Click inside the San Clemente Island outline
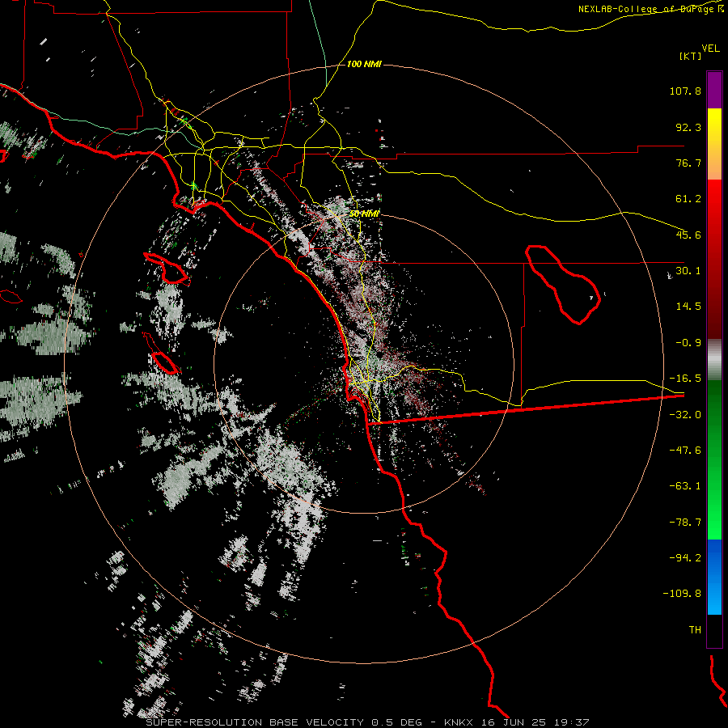 (165, 362)
